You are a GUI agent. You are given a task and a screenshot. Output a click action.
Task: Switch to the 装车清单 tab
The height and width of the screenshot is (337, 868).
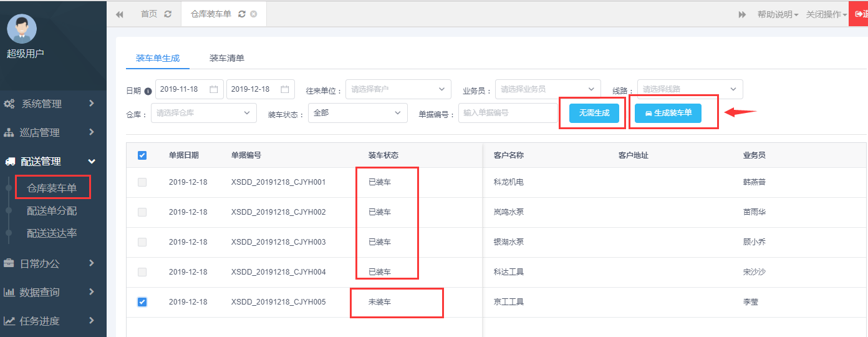[226, 58]
